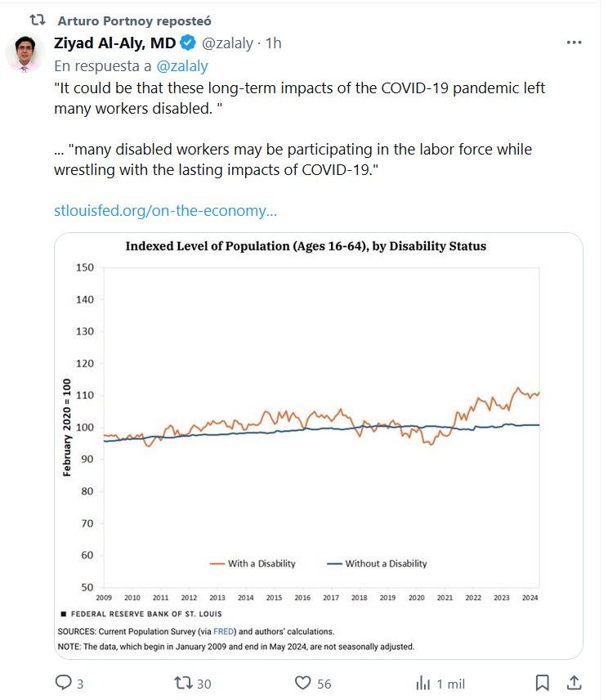Image resolution: width=608 pixels, height=700 pixels.
Task: Open Ziyad Al-Aly, MD display name
Action: pyautogui.click(x=115, y=43)
